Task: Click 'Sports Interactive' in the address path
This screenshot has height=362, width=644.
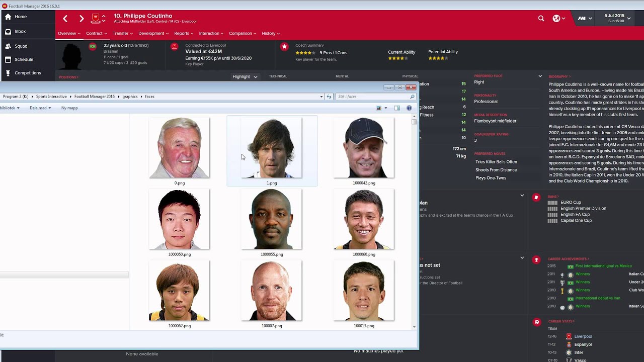Action: click(51, 97)
